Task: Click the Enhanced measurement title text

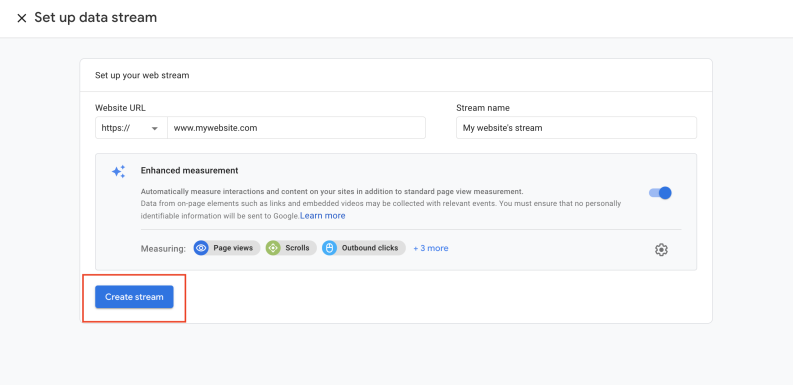Action: [x=190, y=170]
